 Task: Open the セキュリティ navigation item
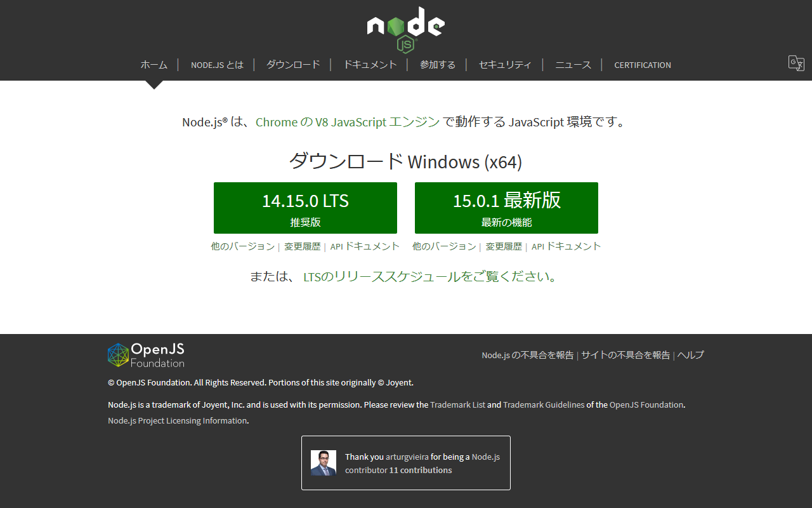pyautogui.click(x=505, y=65)
